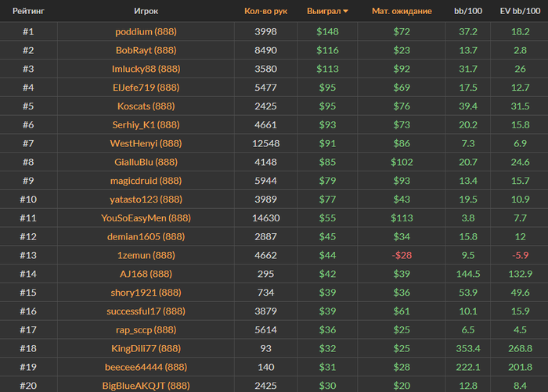Open YouSoEasyMen (888) profile
Screen dimensions: 548x392
point(146,218)
